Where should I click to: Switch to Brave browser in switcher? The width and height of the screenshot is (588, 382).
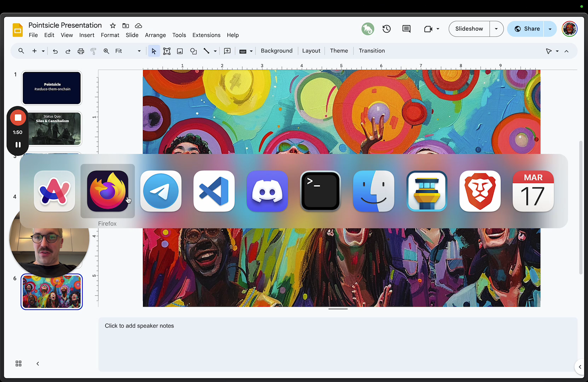480,191
